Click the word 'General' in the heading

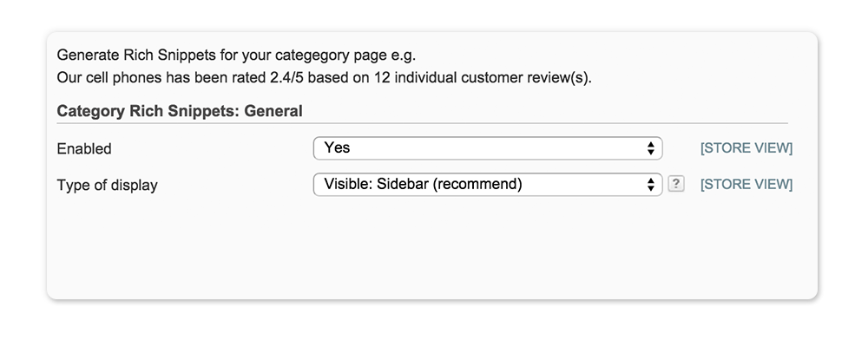tap(273, 111)
